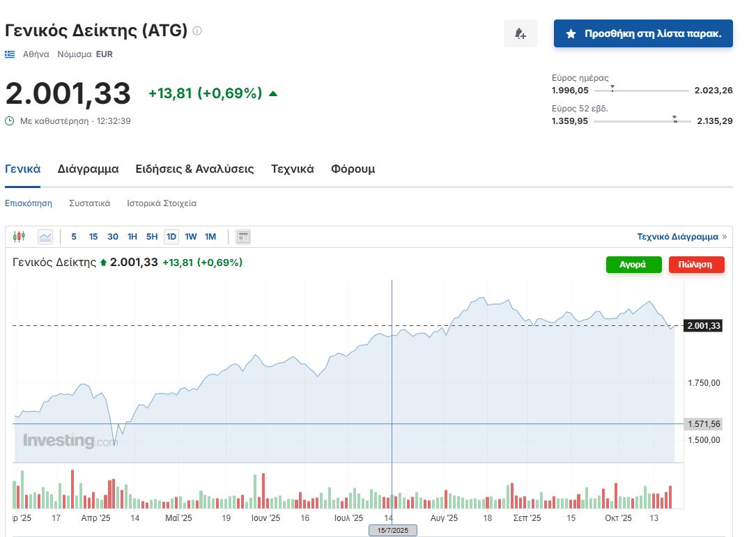
Task: Click the green Αγορά button
Action: (633, 265)
